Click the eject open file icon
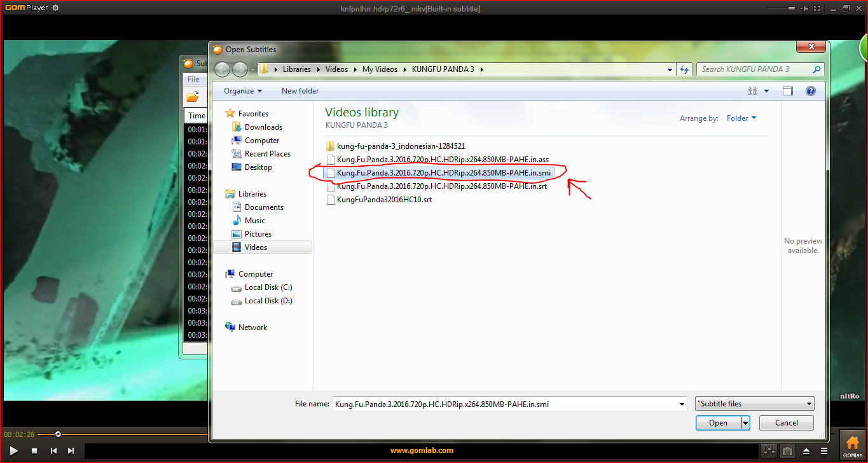The width and height of the screenshot is (868, 463). pos(806,451)
